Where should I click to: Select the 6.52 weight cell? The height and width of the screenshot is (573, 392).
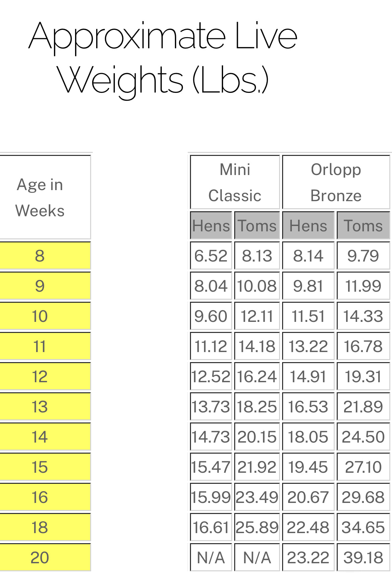[x=211, y=256]
